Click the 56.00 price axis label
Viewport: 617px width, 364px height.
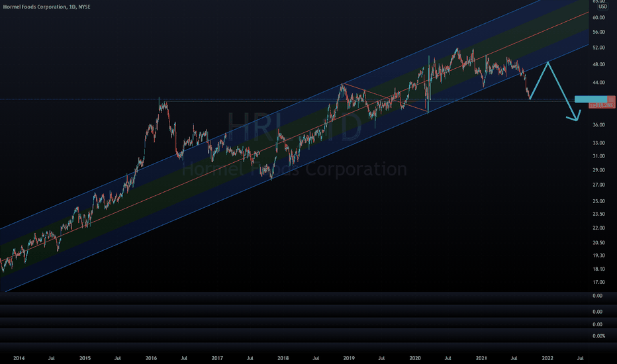click(x=598, y=32)
